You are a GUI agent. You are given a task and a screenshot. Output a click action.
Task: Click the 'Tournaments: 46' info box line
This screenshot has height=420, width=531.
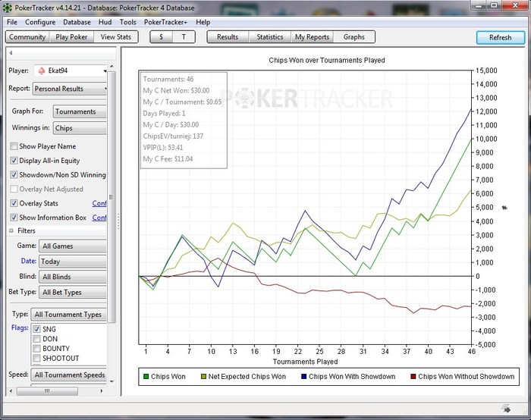[x=168, y=79]
